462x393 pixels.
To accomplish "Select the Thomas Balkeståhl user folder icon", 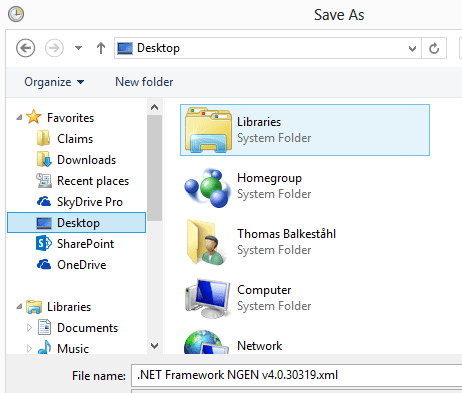I will click(x=206, y=242).
